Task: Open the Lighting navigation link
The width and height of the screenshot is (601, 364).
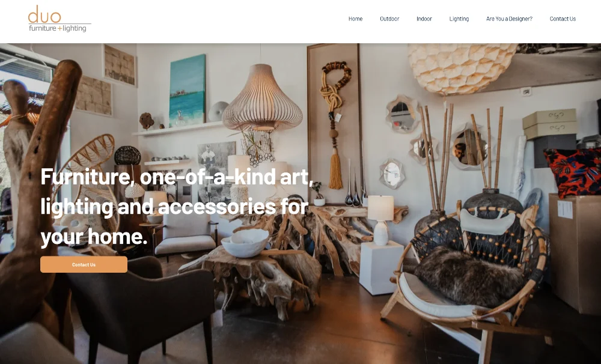Action: click(459, 19)
